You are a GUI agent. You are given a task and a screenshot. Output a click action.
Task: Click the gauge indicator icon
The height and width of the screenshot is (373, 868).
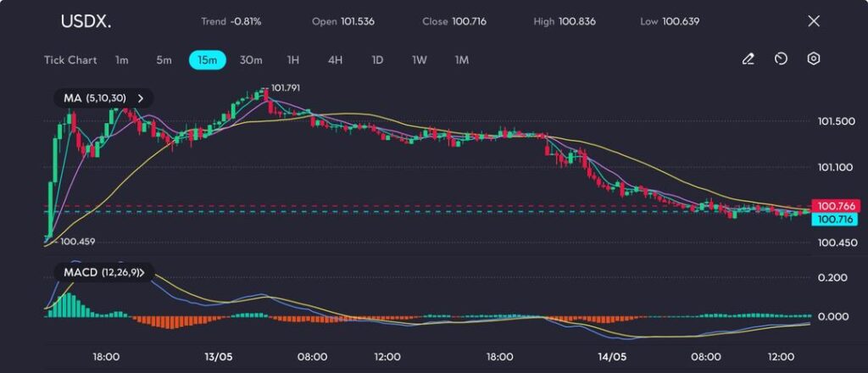pyautogui.click(x=781, y=59)
